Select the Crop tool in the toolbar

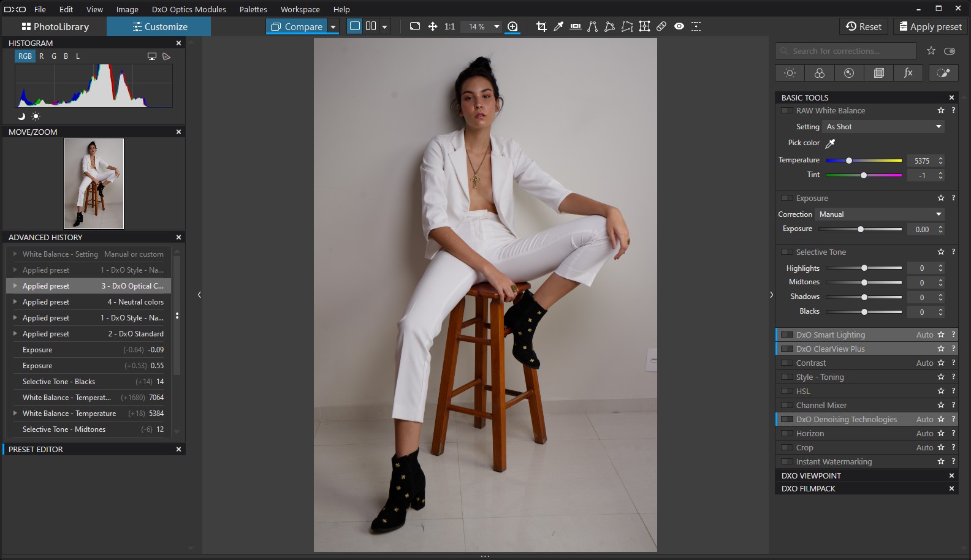(x=541, y=26)
